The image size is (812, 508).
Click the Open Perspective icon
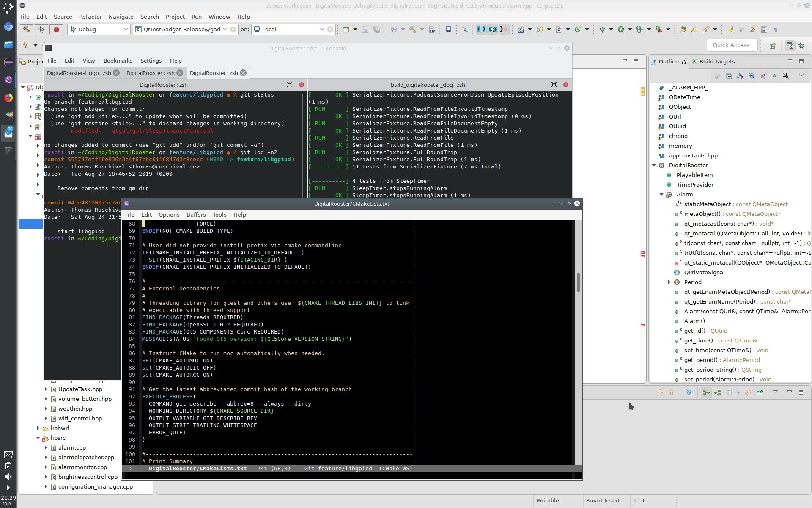772,45
